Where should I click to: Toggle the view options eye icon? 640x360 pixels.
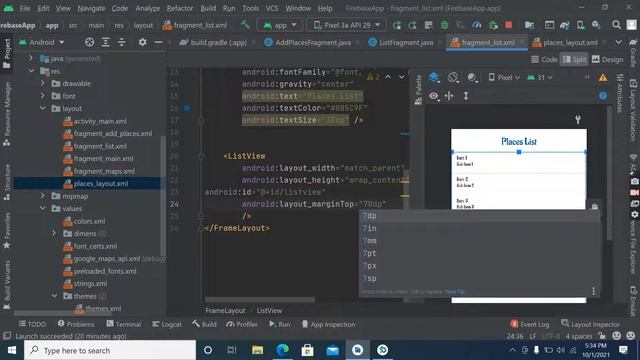click(x=433, y=96)
